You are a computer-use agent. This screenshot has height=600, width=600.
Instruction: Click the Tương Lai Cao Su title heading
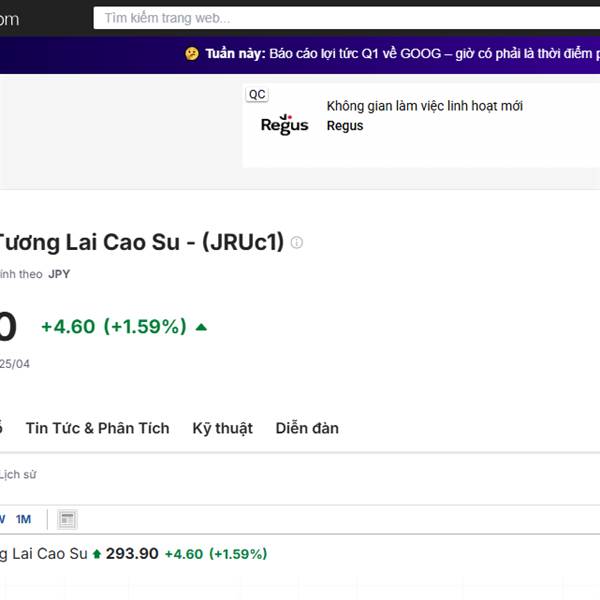(140, 242)
